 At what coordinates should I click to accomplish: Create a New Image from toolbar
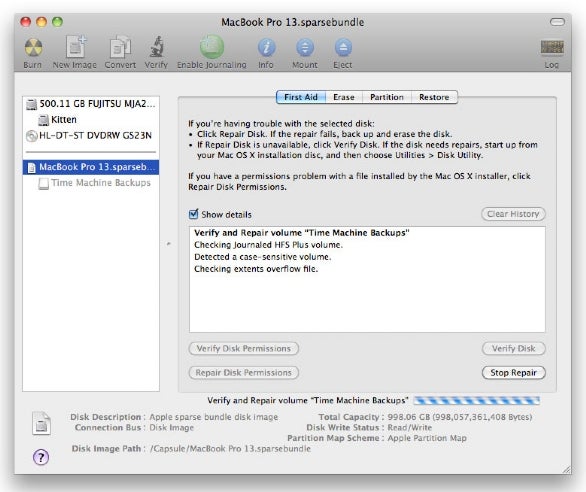pyautogui.click(x=75, y=47)
